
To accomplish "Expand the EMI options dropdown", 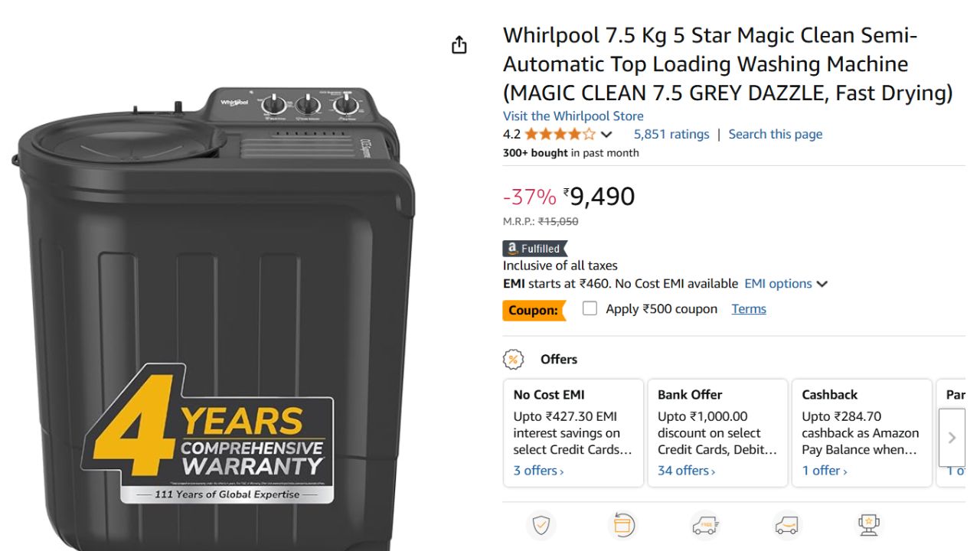I will coord(786,283).
